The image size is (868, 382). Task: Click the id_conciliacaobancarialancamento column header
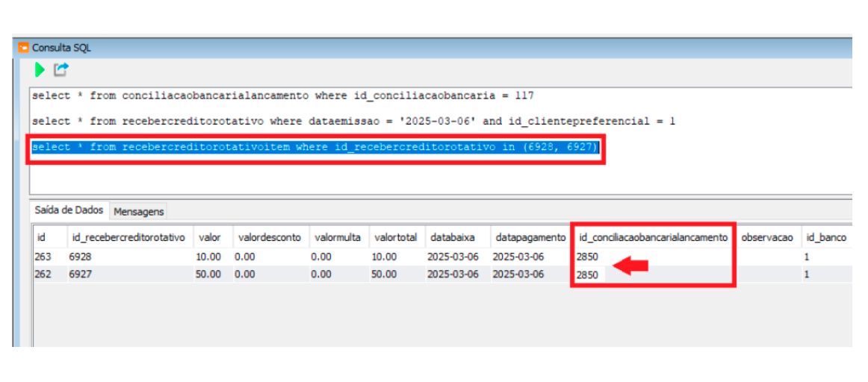(x=653, y=237)
